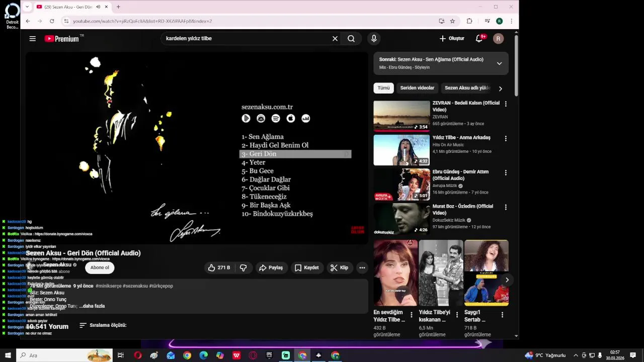The height and width of the screenshot is (362, 644).
Task: Save the video with Kaydet
Action: coord(307,267)
